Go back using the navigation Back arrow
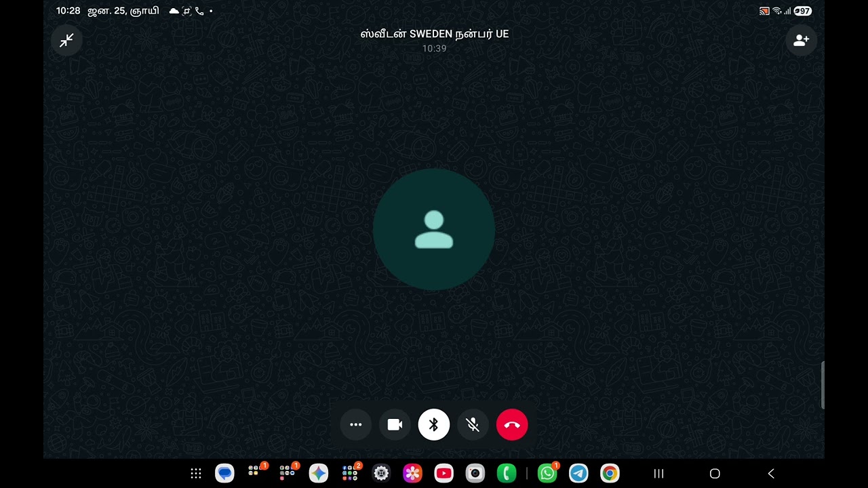Viewport: 868px width, 488px height. point(771,474)
